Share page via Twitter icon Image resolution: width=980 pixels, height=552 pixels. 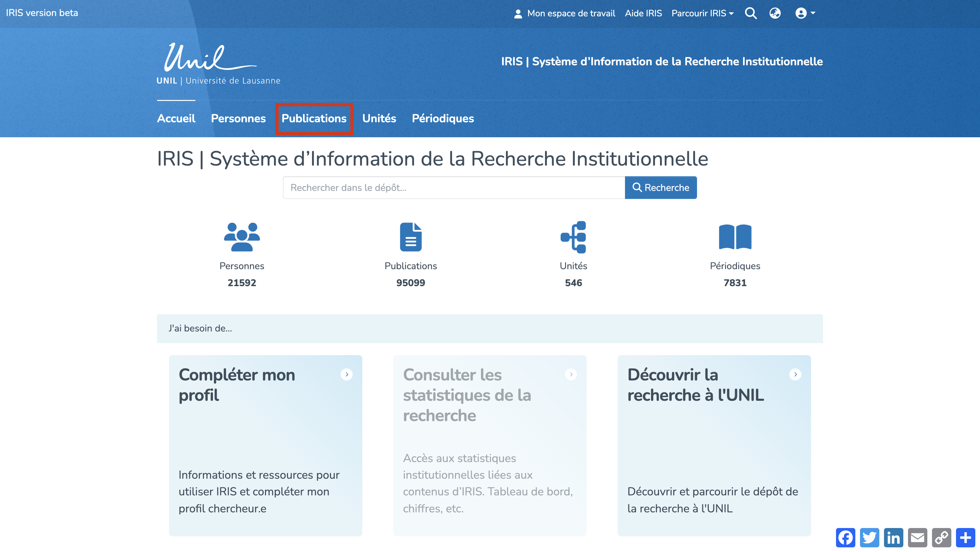[869, 538]
